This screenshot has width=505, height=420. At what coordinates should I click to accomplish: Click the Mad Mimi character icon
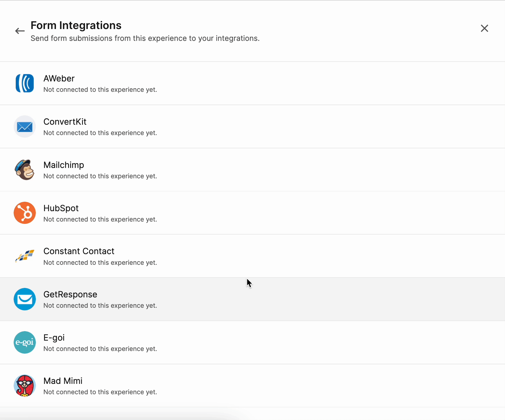point(25,385)
